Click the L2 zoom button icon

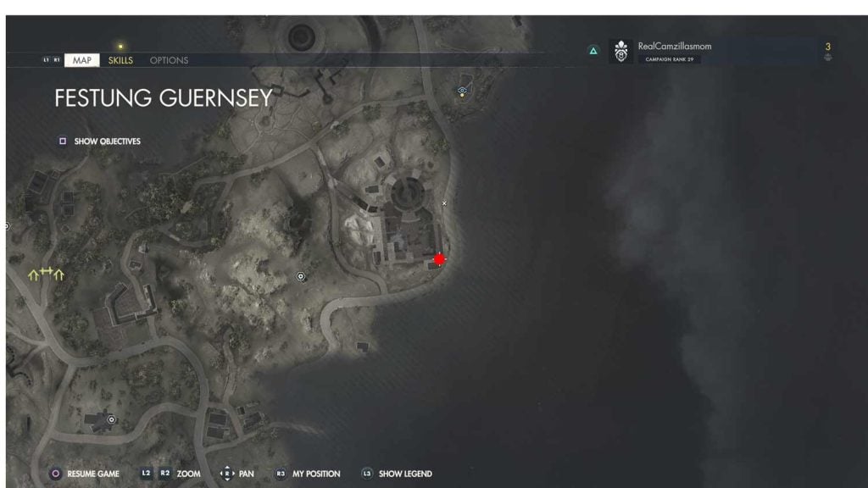click(x=146, y=473)
